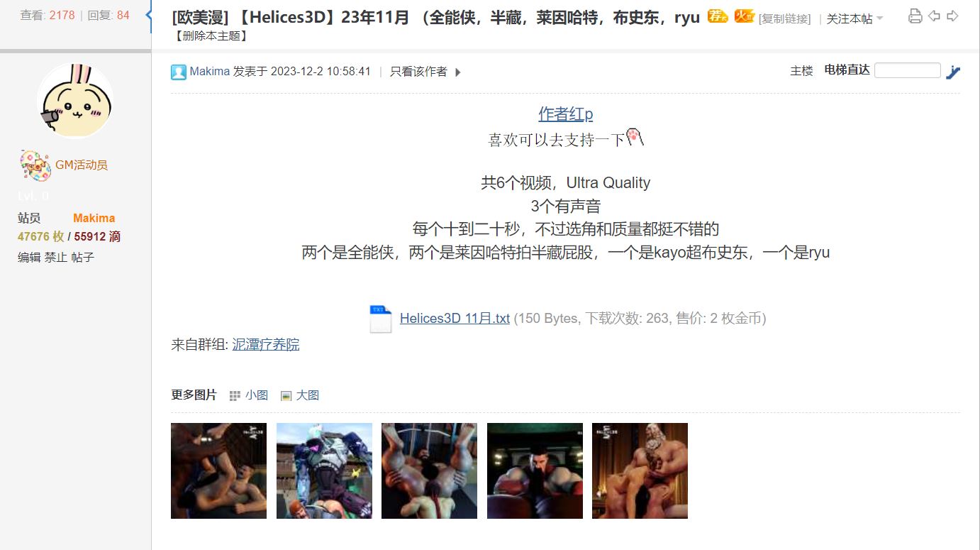Click the hot badge icon after the thread title

[744, 17]
